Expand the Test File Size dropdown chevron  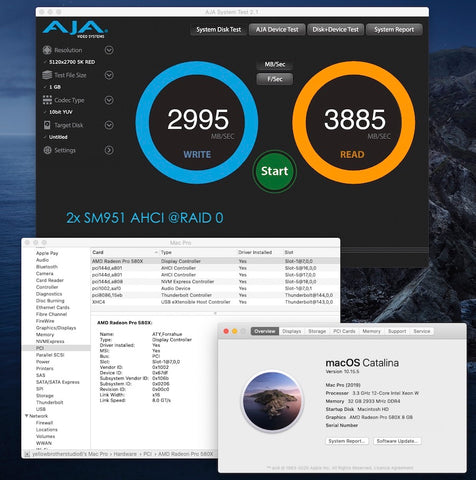[109, 75]
